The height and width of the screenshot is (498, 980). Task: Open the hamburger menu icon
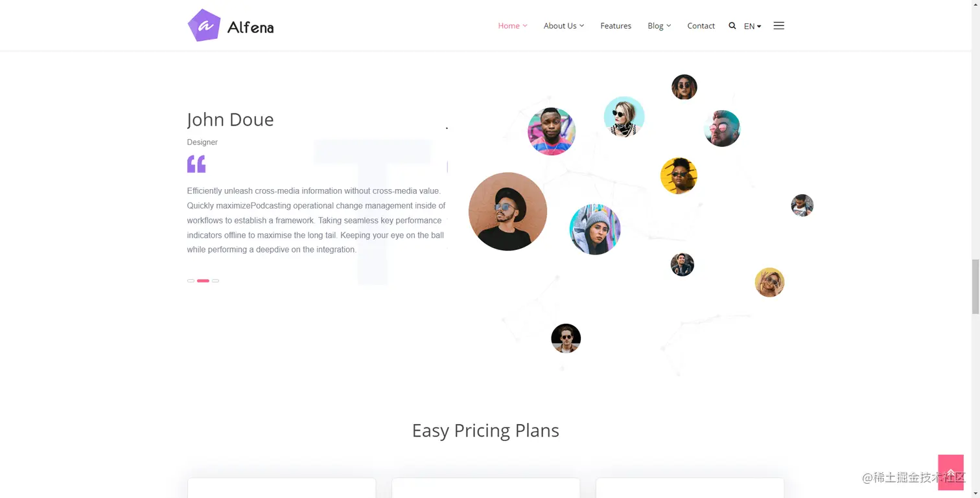779,26
